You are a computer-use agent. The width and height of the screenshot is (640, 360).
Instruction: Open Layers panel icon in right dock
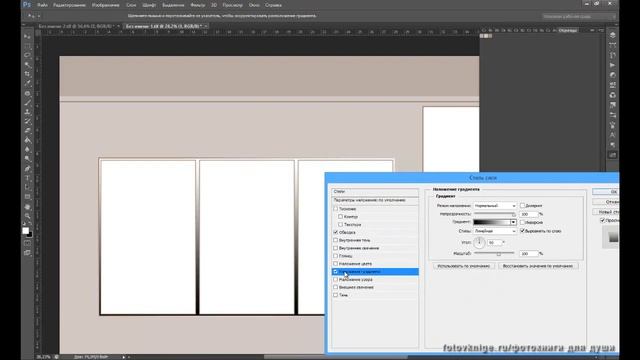coord(612,35)
